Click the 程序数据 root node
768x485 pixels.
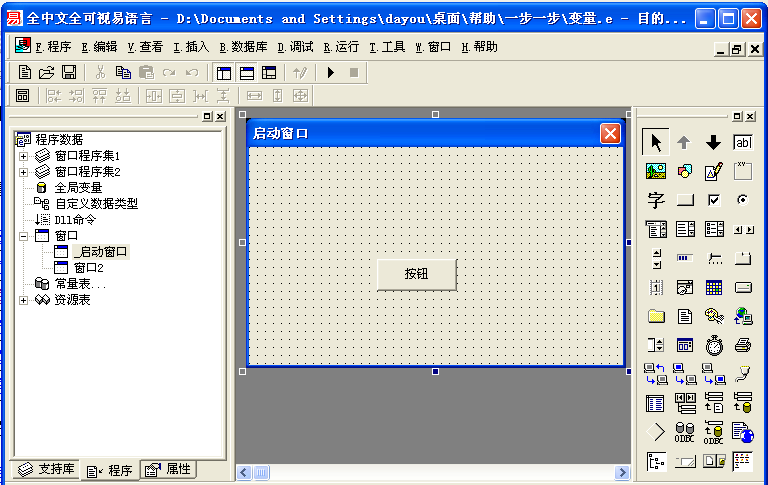[x=59, y=140]
